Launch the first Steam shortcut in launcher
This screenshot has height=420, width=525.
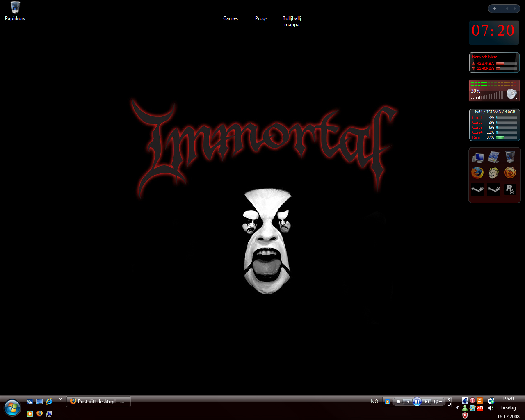point(477,189)
